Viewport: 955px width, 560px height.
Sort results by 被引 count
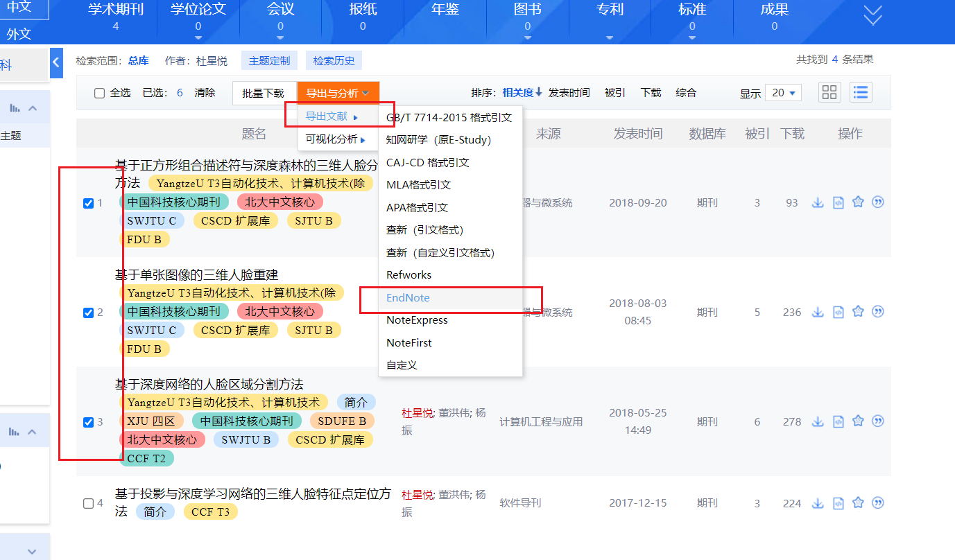[615, 93]
